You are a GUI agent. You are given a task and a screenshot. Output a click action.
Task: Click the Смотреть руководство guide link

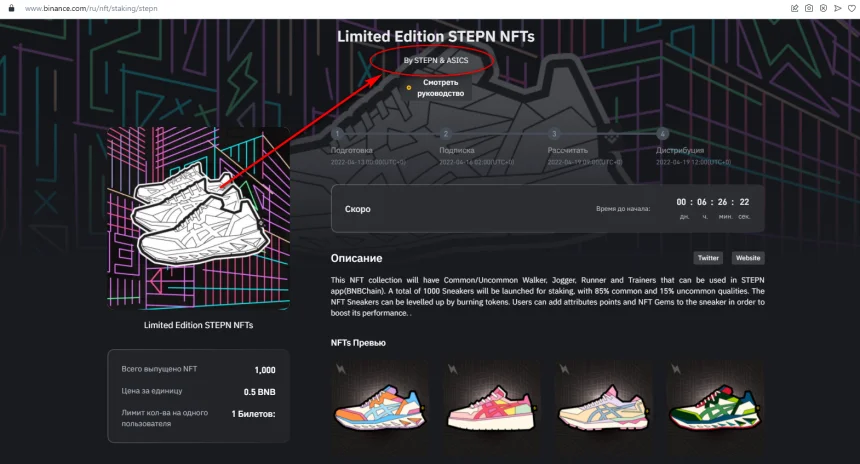coord(440,88)
